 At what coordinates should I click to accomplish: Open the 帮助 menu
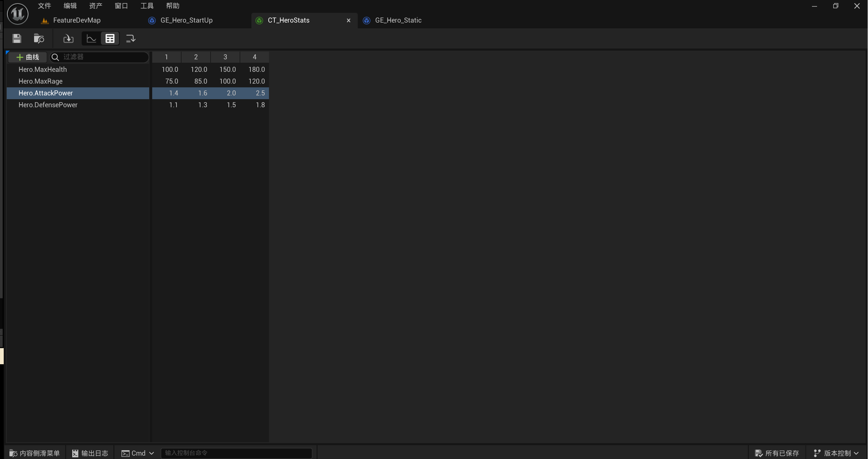[x=172, y=6]
